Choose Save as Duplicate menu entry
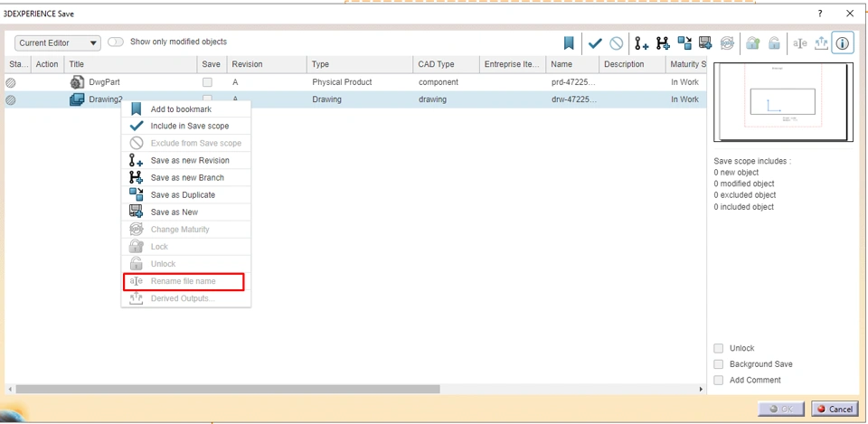This screenshot has height=424, width=868. 185,195
